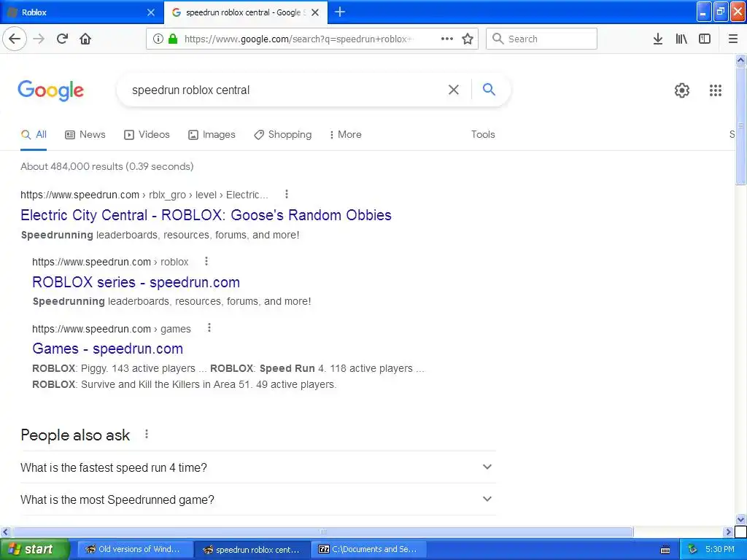747x560 pixels.
Task: Open page actions three-dot menu in address bar
Action: (x=447, y=39)
